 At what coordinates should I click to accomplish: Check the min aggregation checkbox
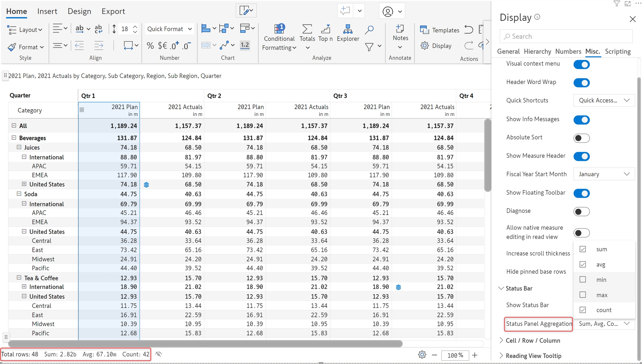[x=583, y=279]
